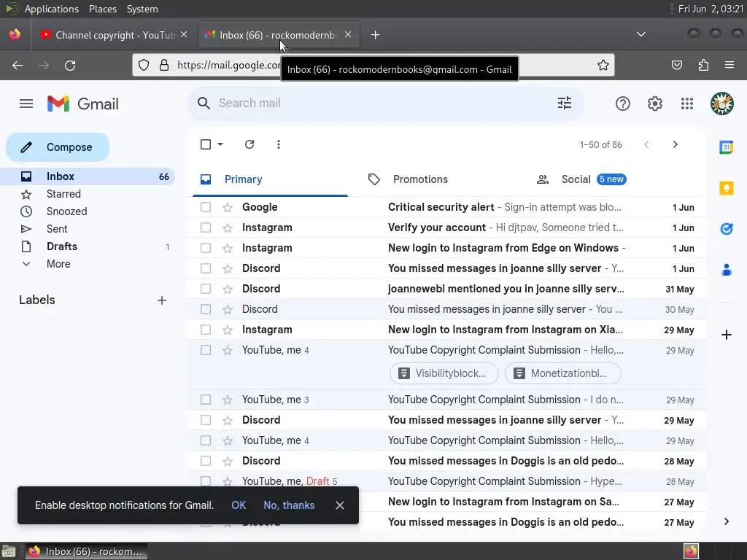The width and height of the screenshot is (747, 560).
Task: Star the Google Critical security alert email
Action: coord(228,207)
